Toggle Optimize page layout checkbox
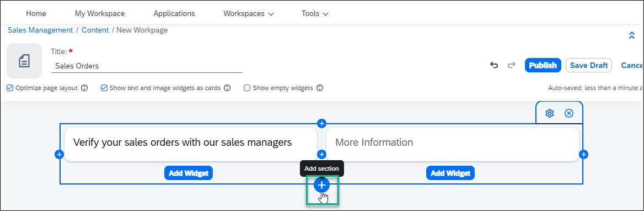 (x=10, y=88)
